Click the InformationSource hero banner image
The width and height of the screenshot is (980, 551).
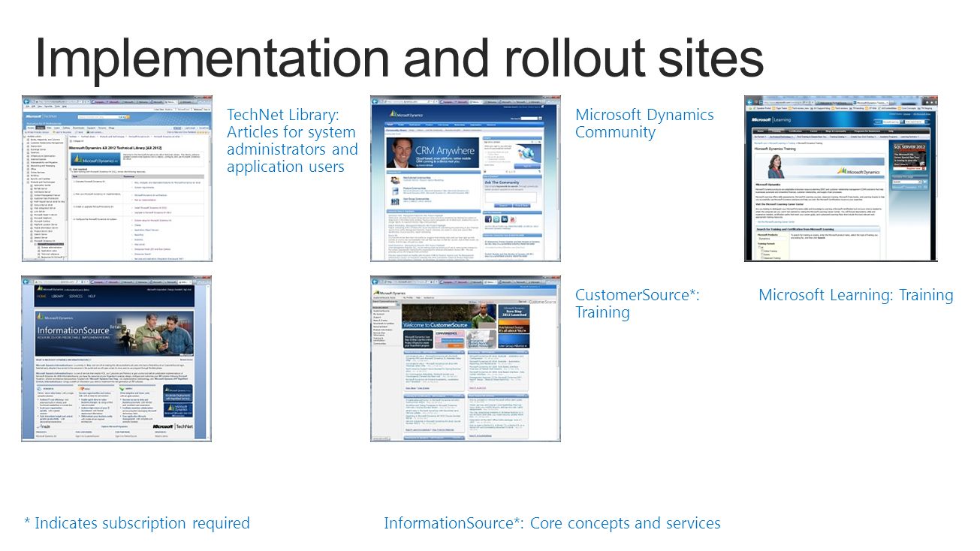pyautogui.click(x=114, y=333)
